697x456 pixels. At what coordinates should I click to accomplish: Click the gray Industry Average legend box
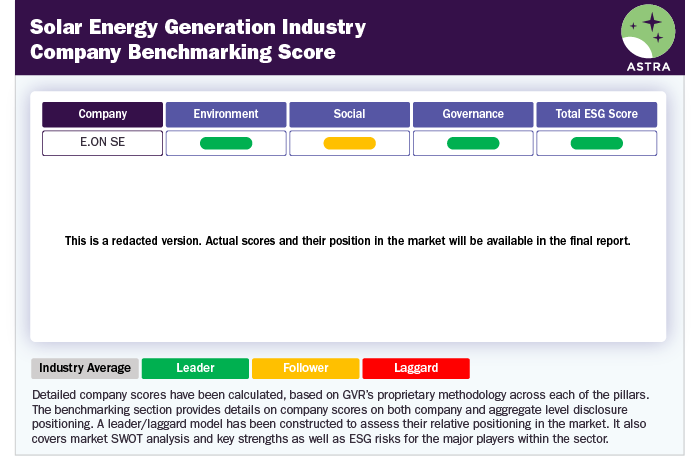click(85, 368)
